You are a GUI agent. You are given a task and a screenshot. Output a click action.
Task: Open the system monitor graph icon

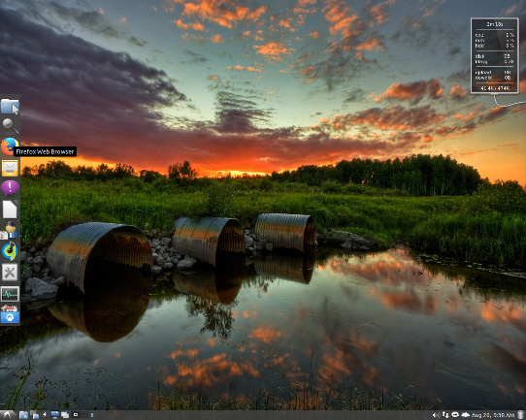coord(10,294)
